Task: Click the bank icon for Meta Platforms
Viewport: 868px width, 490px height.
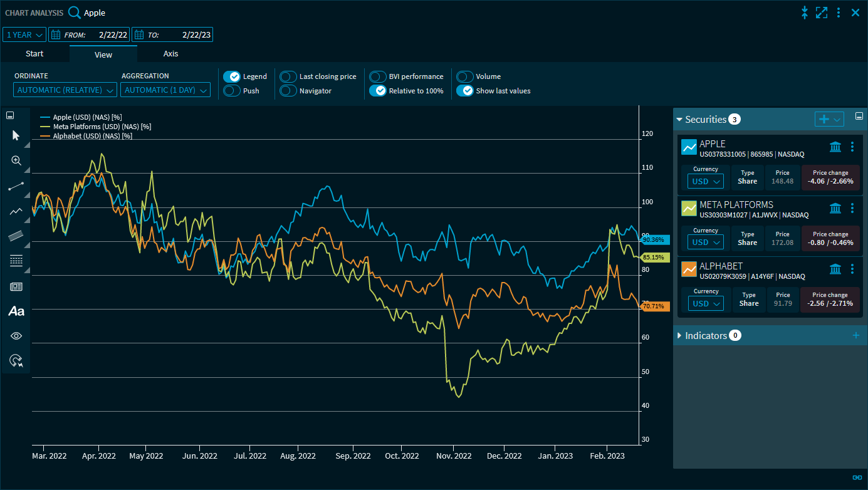Action: click(835, 208)
